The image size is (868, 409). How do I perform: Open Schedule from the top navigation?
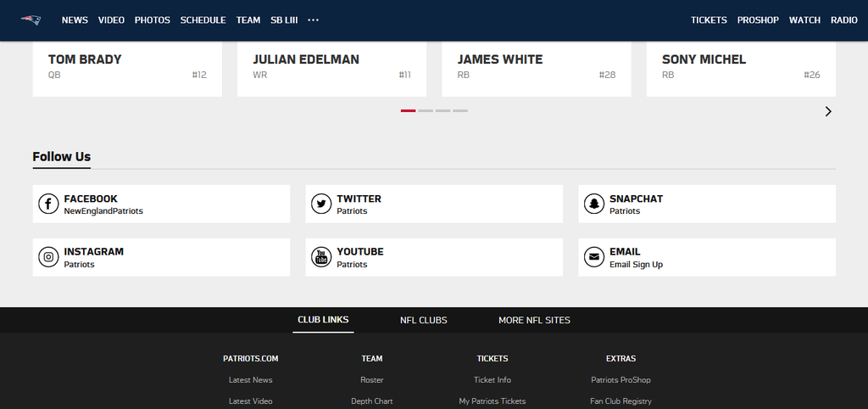(x=203, y=20)
